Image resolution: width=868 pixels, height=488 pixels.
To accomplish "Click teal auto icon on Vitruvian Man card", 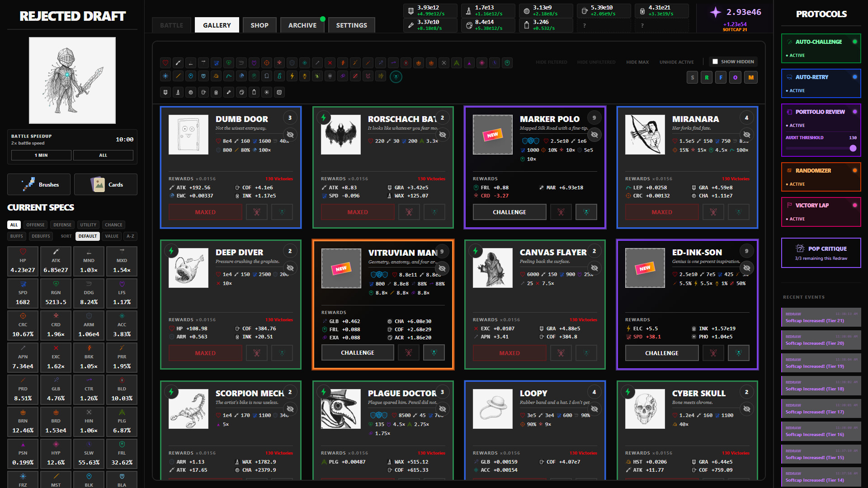I will coord(434,352).
